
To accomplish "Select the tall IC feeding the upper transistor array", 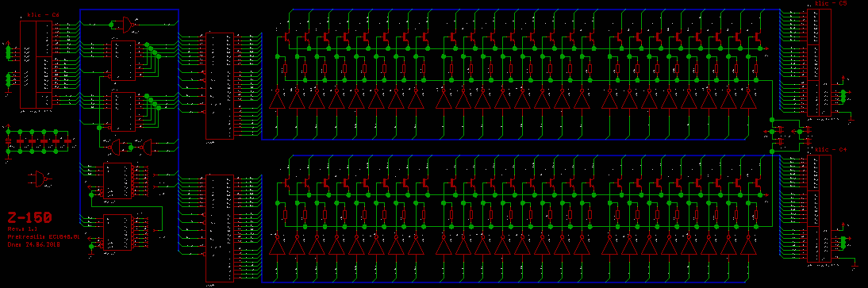I will pos(220,86).
